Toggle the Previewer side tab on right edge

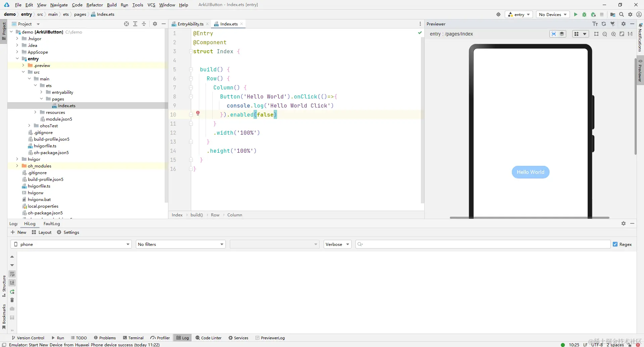(640, 70)
